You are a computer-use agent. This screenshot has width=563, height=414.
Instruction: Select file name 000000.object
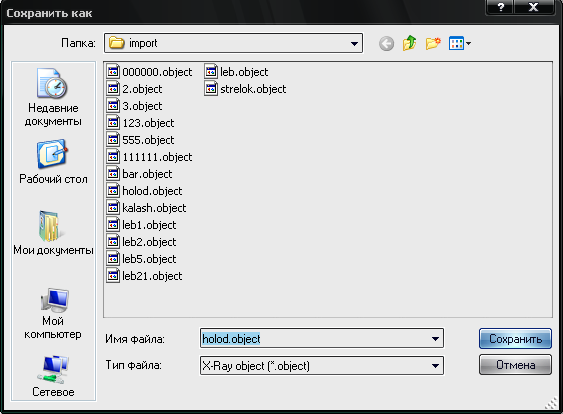157,72
